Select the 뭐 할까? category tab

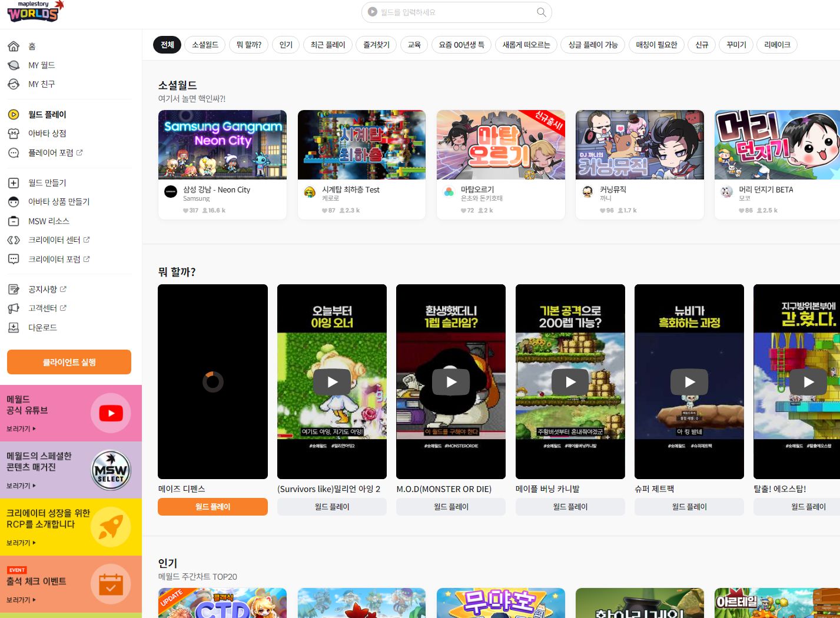pos(249,45)
